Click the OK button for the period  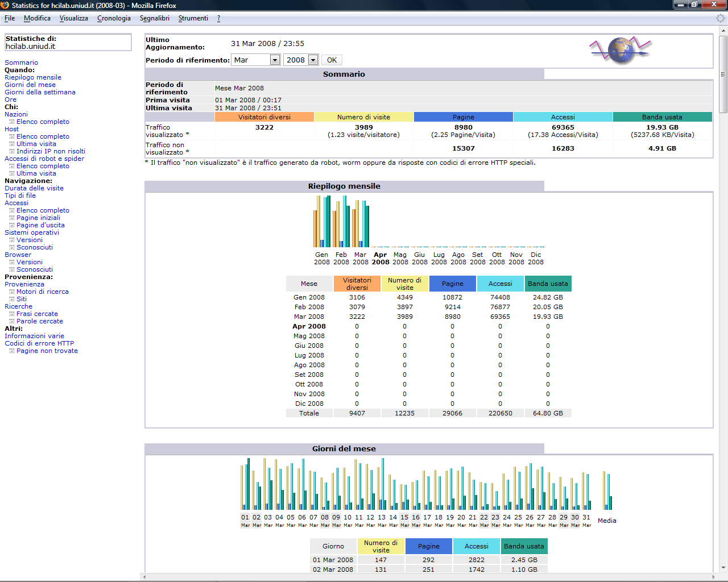332,60
